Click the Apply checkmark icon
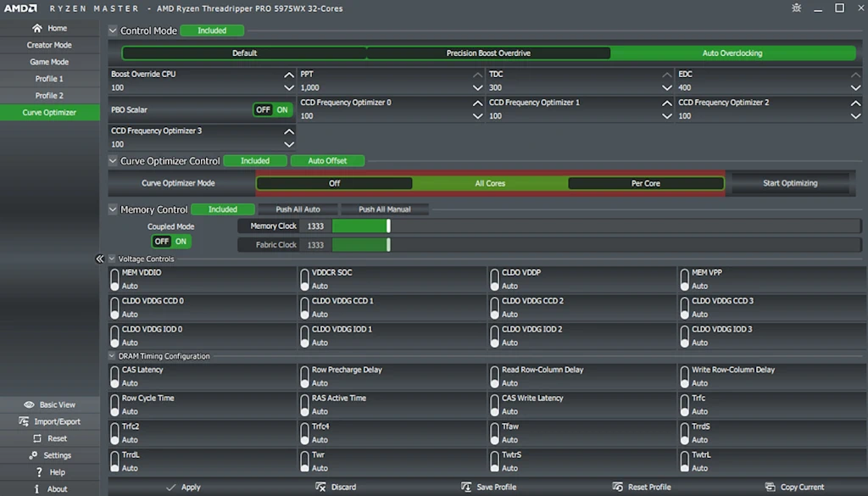This screenshot has height=496, width=868. click(170, 488)
